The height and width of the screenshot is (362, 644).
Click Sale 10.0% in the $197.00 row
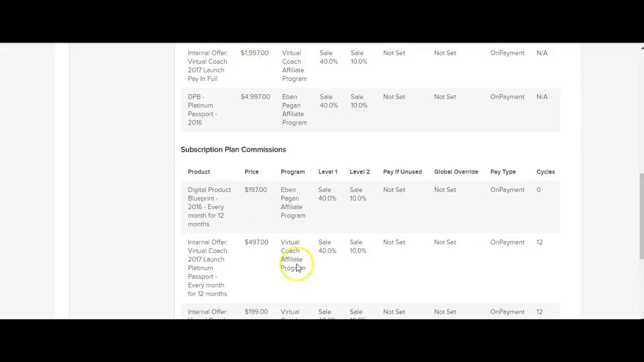[x=358, y=194]
